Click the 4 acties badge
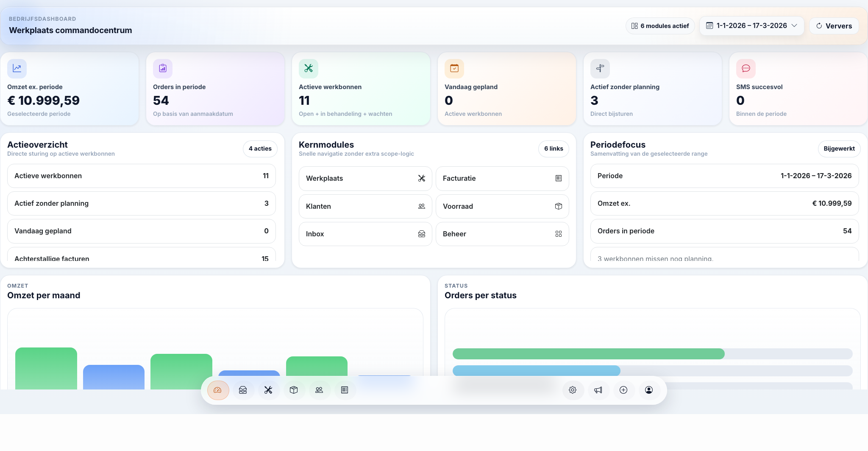Image resolution: width=868 pixels, height=451 pixels. pos(260,149)
